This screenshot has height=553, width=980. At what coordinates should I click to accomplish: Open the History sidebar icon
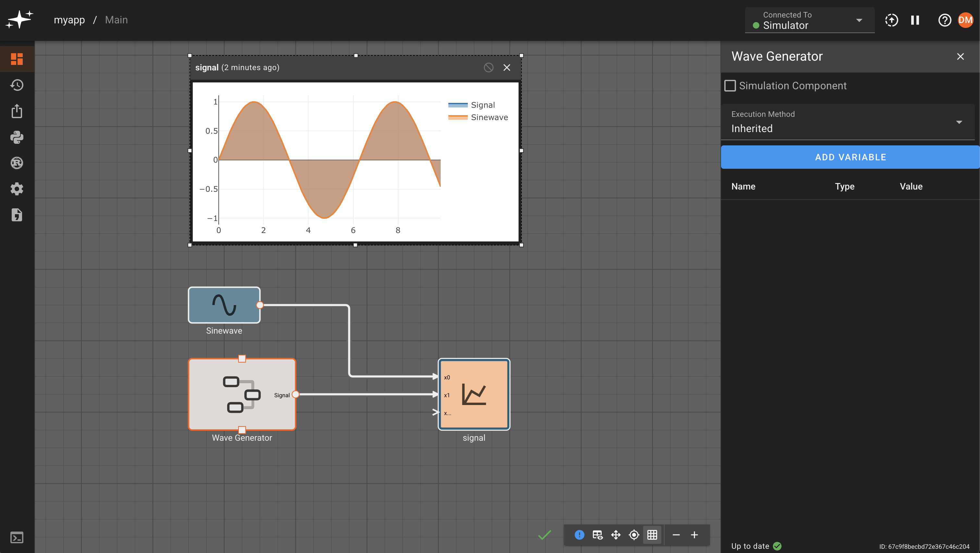pyautogui.click(x=17, y=85)
